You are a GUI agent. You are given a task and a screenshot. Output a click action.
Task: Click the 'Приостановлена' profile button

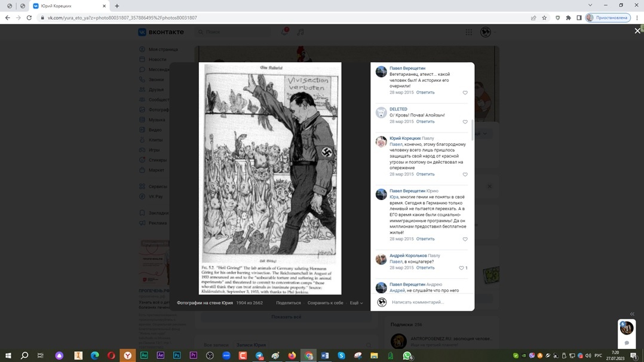coord(608,18)
